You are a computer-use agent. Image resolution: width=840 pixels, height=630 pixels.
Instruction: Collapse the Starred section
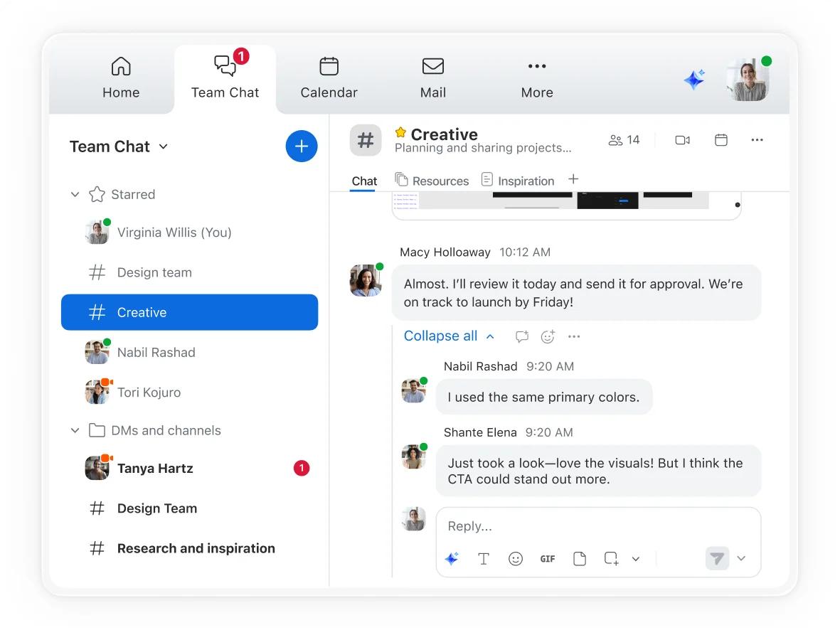(x=75, y=194)
